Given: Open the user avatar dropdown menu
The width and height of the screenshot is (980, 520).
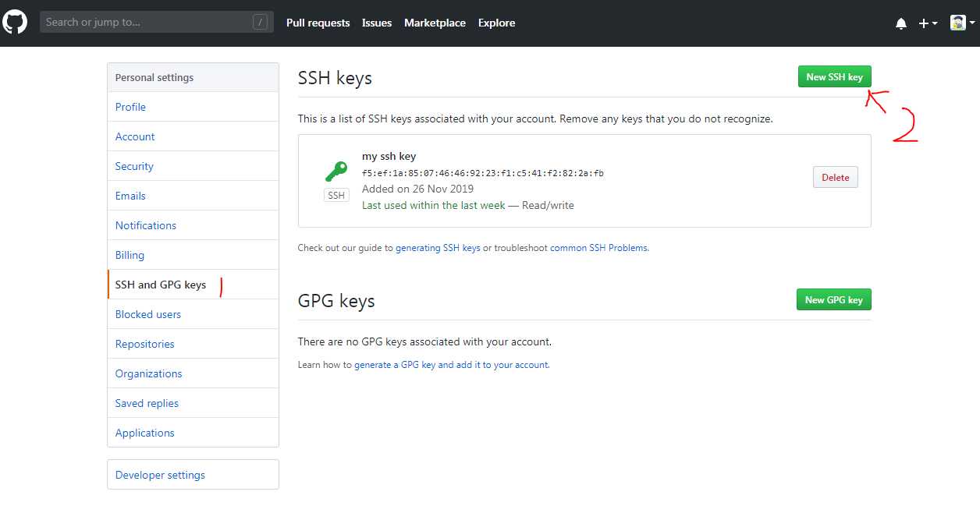Looking at the screenshot, I should [962, 23].
